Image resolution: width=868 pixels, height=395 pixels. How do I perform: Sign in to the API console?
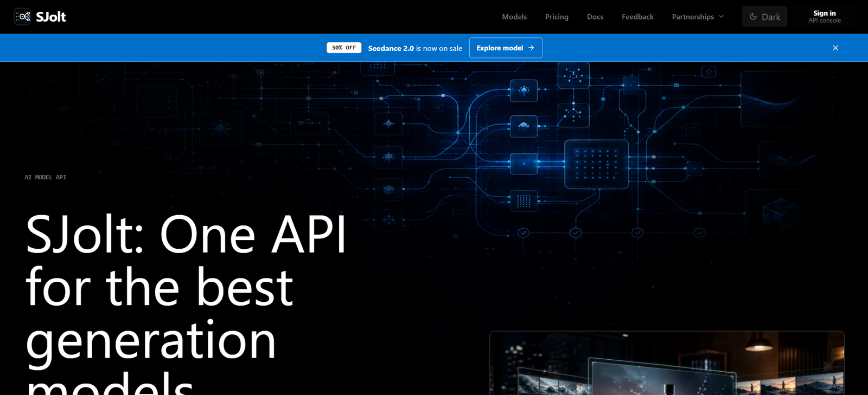coord(825,17)
